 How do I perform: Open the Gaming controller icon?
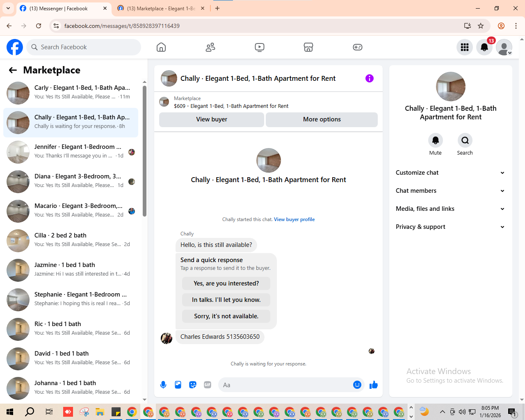click(x=358, y=47)
